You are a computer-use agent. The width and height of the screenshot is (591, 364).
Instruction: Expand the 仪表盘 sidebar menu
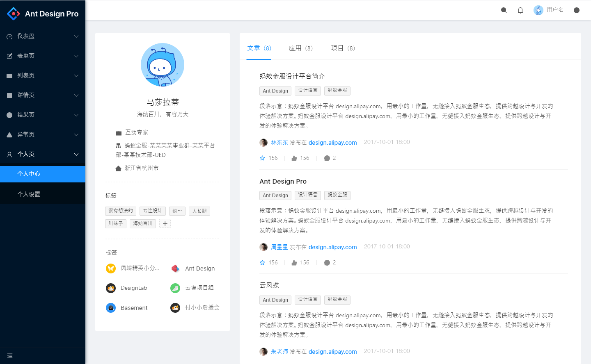43,36
